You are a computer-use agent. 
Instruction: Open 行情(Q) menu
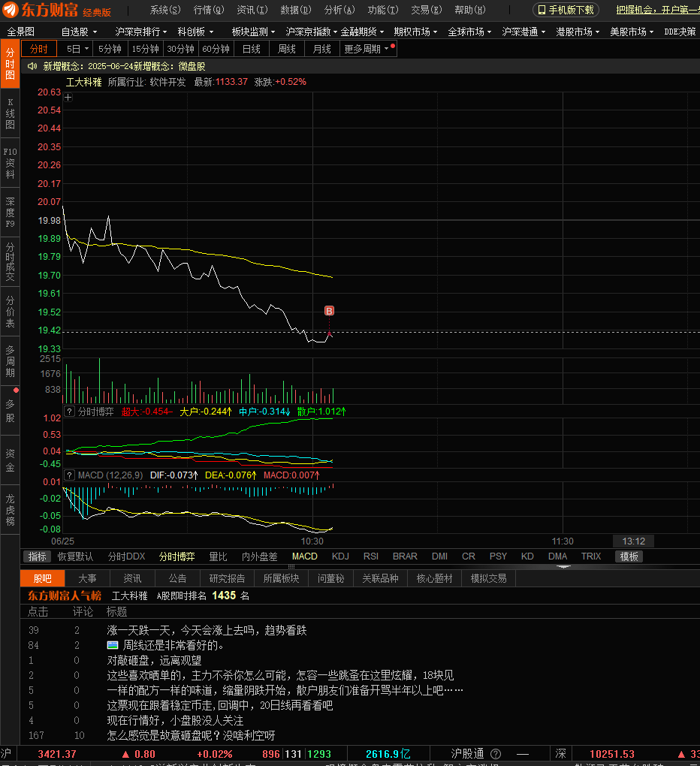(x=209, y=10)
